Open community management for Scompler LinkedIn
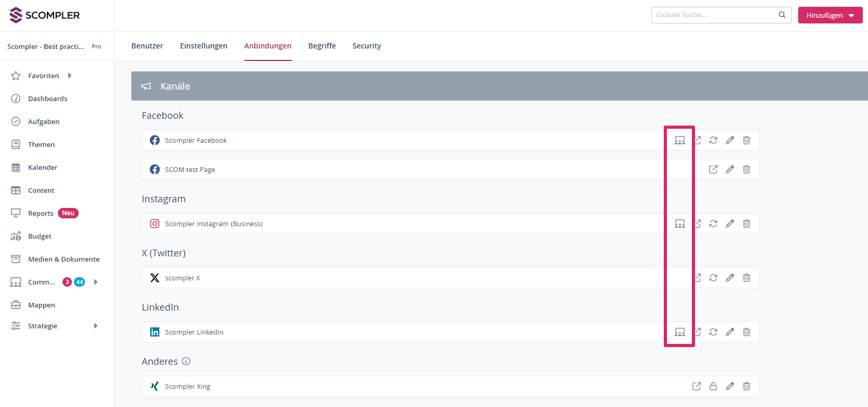 679,332
